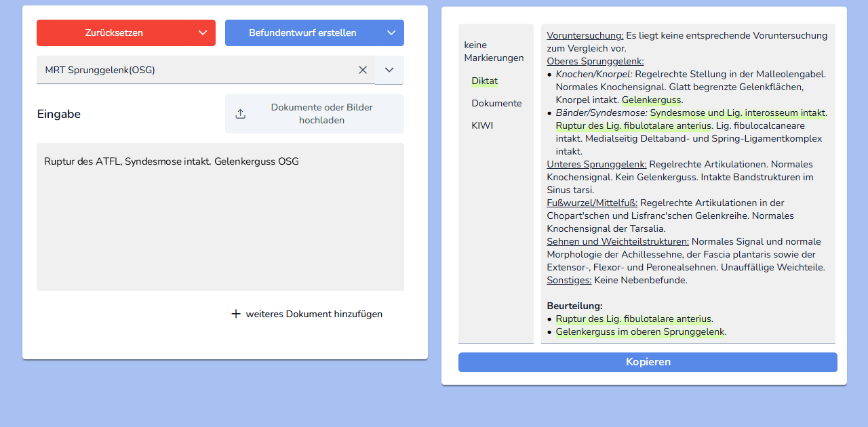
Task: Open the dropdown arrow beside Zurücksetzen
Action: coord(203,33)
